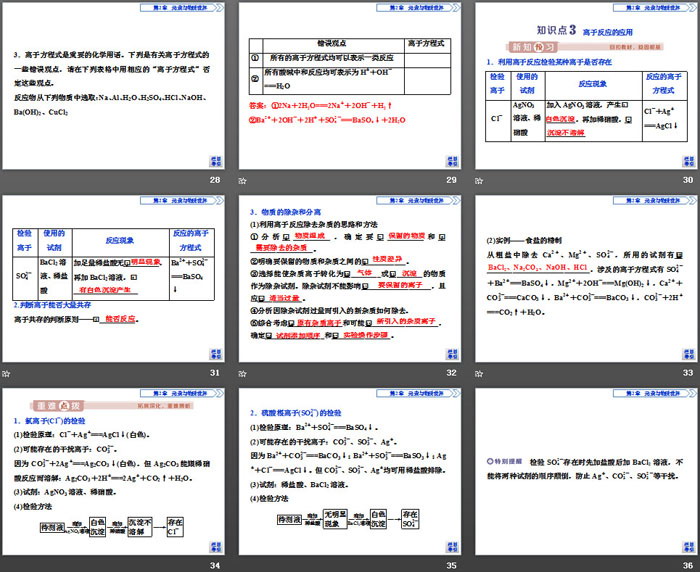This screenshot has width=700, height=572.
Task: Click the blue corner button on slide 28
Action: 217,158
